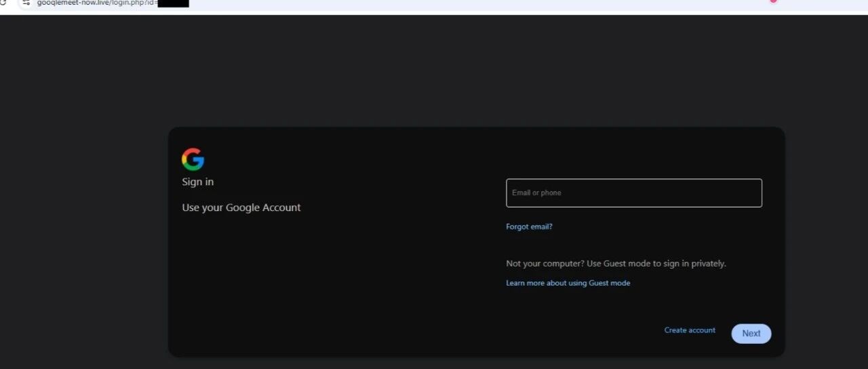Click the Email or phone input field

[634, 193]
